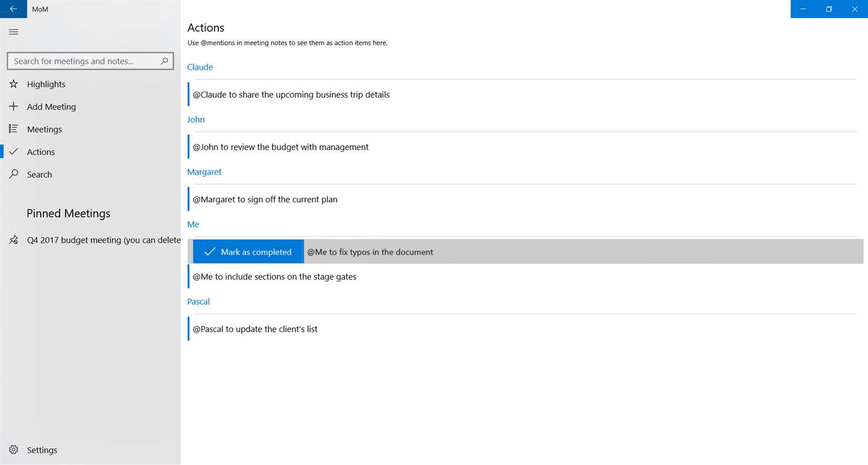
Task: Select the John budget review action item
Action: point(281,147)
